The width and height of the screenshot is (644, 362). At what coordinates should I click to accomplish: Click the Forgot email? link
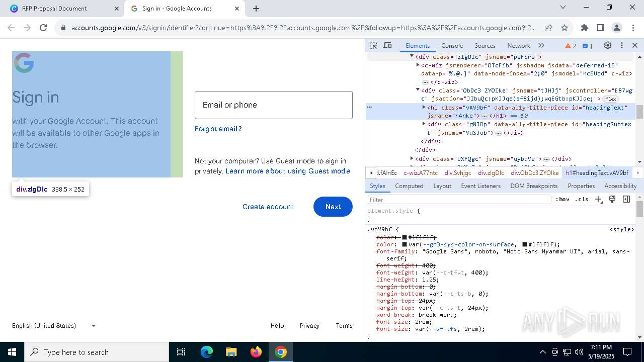[x=218, y=129]
